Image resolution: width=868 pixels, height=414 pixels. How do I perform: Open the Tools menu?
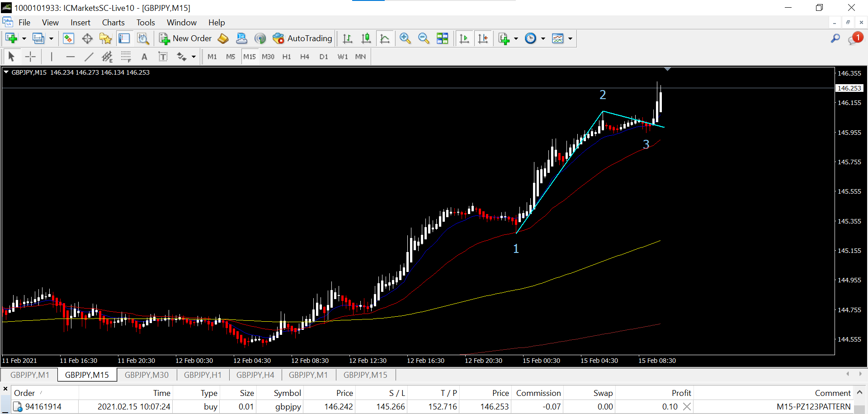click(x=146, y=23)
